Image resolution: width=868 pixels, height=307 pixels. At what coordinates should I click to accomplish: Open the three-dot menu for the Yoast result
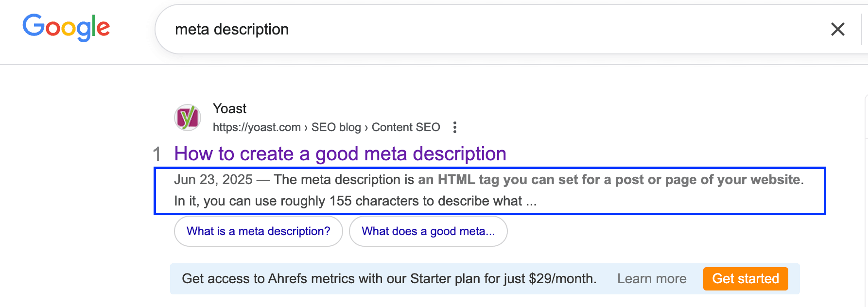[455, 127]
